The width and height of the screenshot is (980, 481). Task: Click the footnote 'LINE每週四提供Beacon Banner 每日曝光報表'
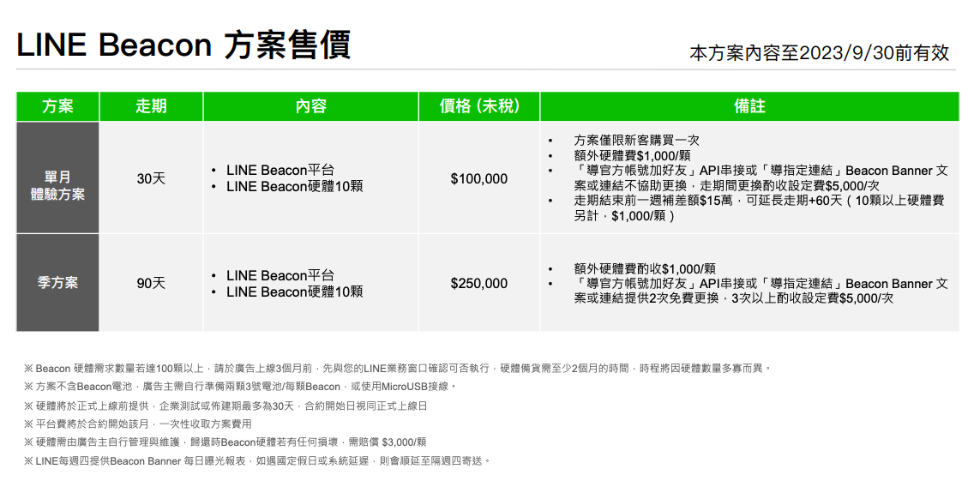coord(257,461)
